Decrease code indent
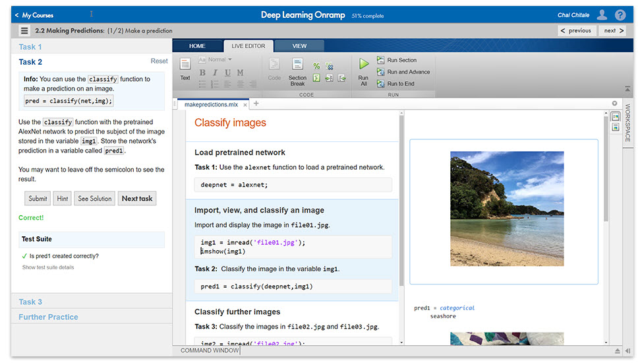Image resolution: width=644 pixels, height=363 pixels. click(x=341, y=78)
